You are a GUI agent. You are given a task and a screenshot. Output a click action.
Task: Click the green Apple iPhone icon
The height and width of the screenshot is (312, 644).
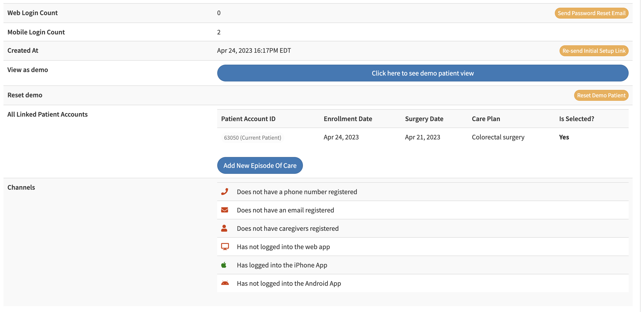tap(224, 265)
